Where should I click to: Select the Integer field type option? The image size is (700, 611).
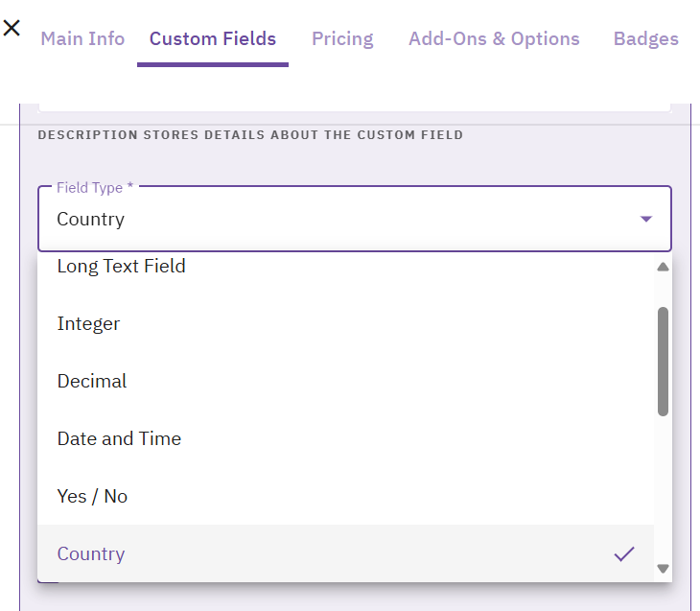pos(89,324)
